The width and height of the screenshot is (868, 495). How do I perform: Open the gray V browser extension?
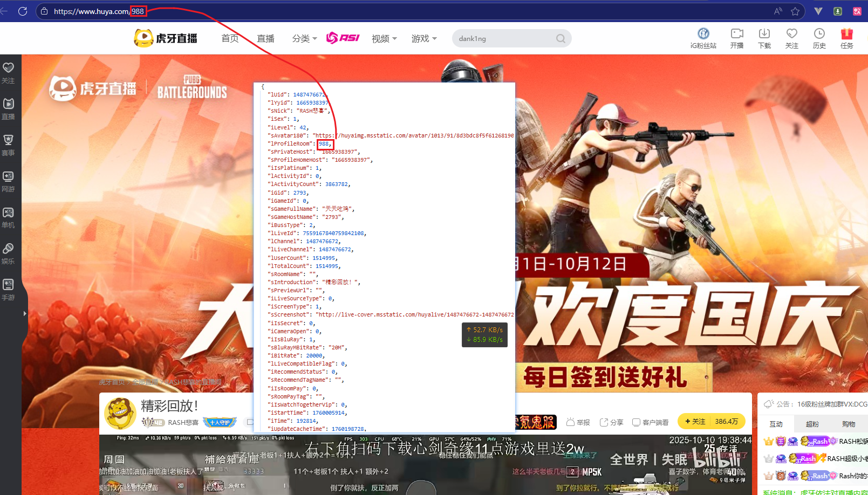818,11
